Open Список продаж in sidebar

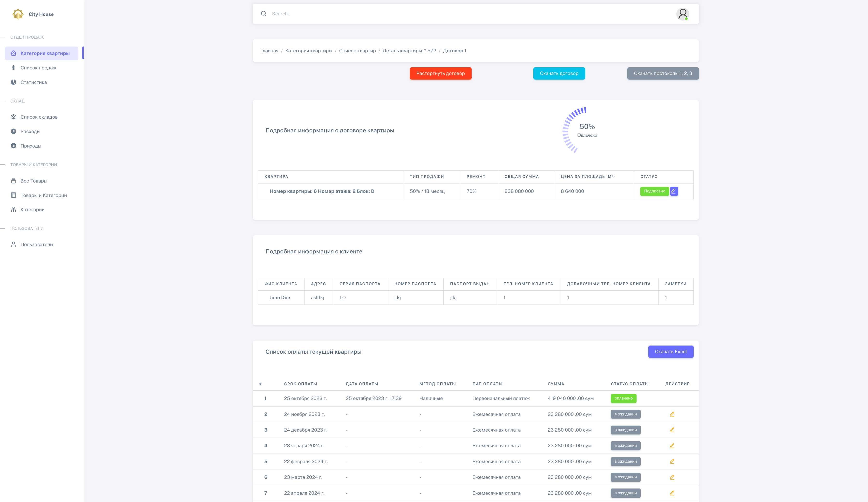pos(42,68)
